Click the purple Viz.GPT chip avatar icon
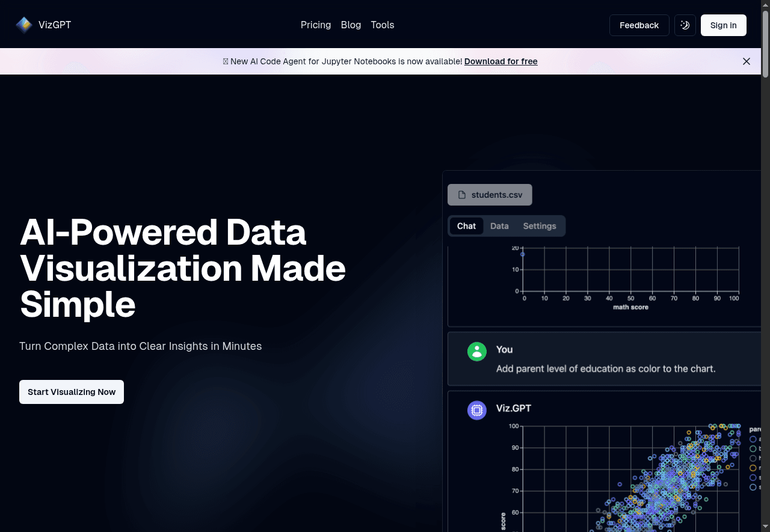Viewport: 770px width, 532px height. click(476, 411)
